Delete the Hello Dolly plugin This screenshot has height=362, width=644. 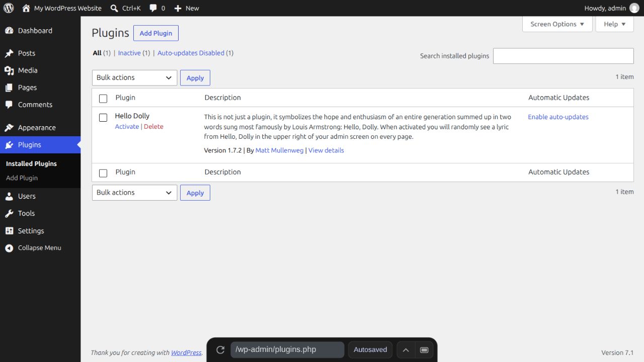click(x=153, y=127)
